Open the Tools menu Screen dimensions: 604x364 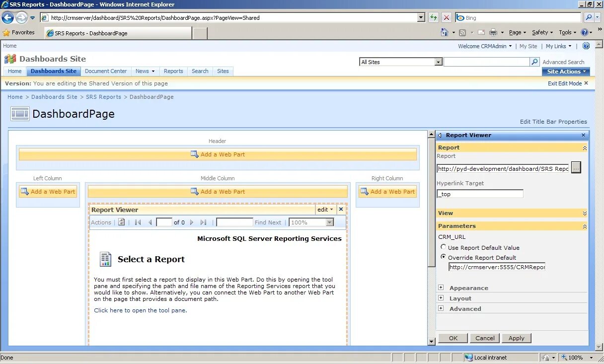568,32
